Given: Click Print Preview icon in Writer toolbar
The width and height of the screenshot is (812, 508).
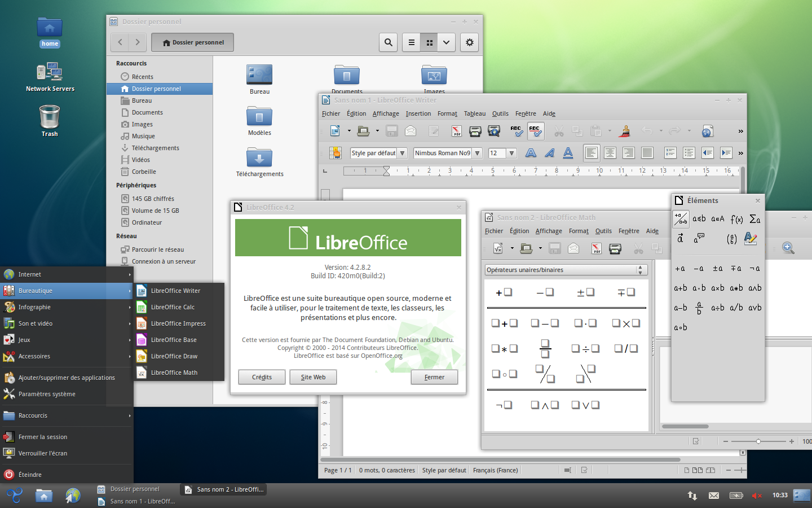Looking at the screenshot, I should [494, 131].
